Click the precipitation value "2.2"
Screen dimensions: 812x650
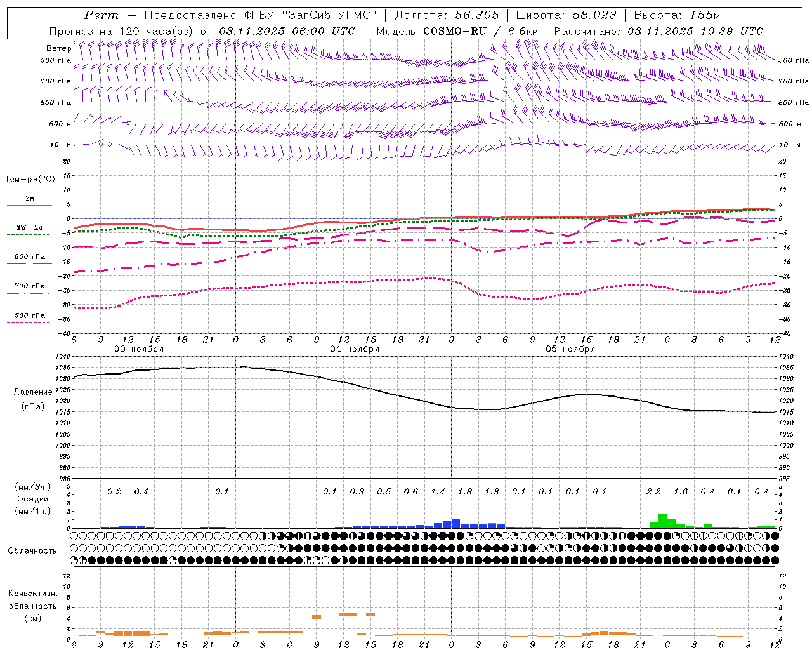(x=653, y=491)
